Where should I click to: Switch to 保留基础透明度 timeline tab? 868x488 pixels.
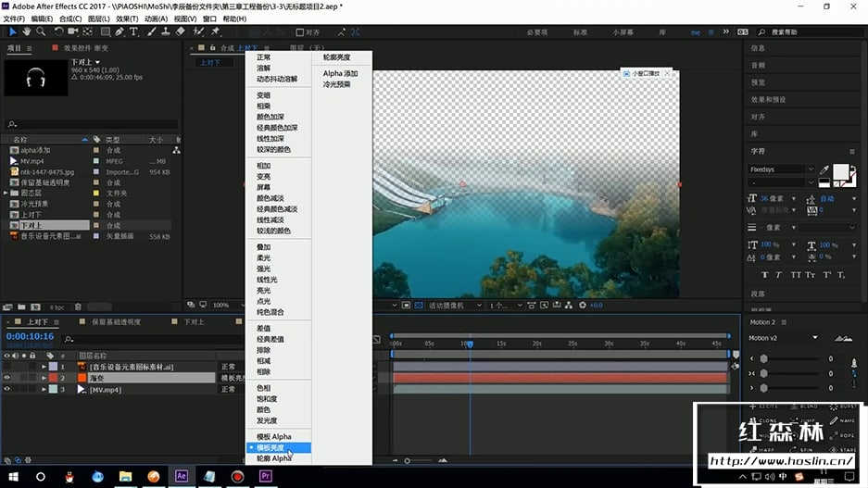pyautogui.click(x=116, y=322)
